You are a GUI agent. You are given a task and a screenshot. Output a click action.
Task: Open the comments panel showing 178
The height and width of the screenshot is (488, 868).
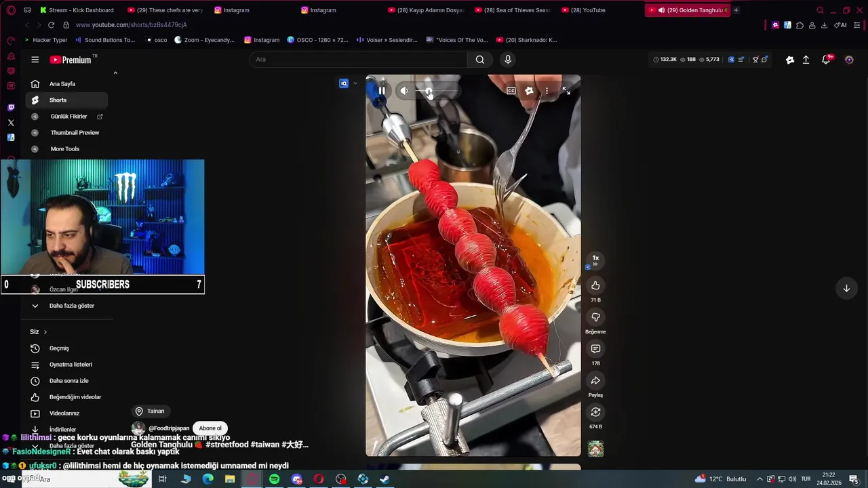pos(595,349)
